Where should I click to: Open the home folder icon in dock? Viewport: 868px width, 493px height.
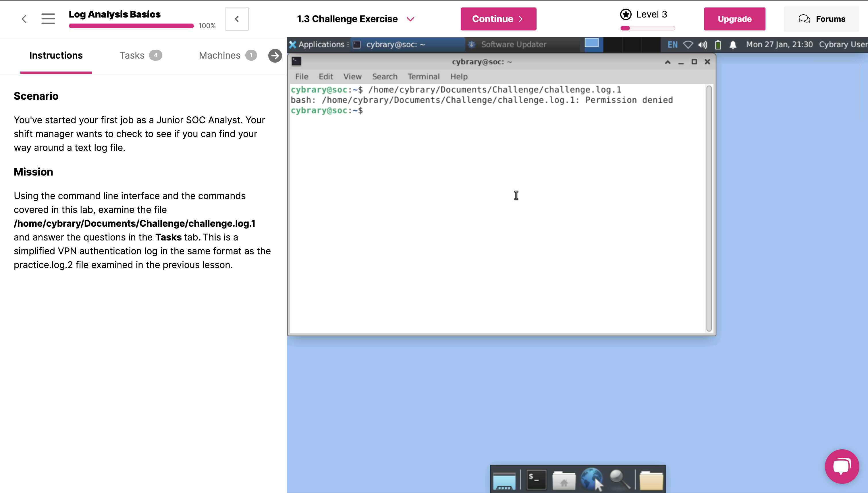[564, 480]
